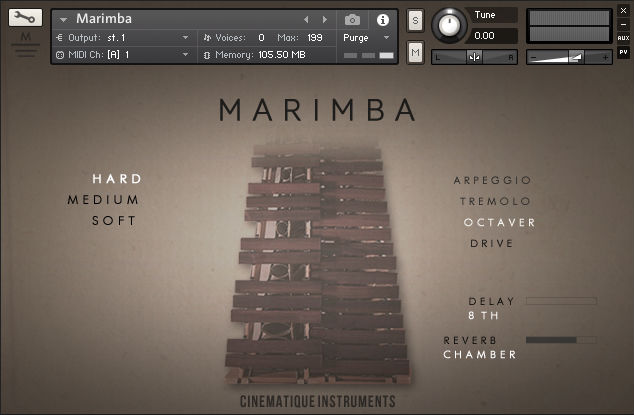
Task: Solo the Marimba instrument with S button
Action: pos(415,20)
